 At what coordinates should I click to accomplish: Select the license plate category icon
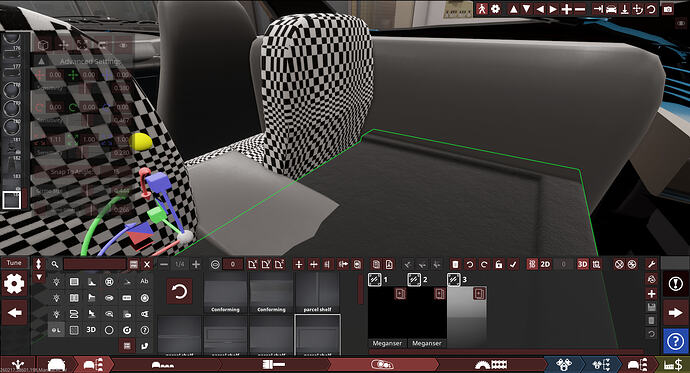[x=127, y=298]
